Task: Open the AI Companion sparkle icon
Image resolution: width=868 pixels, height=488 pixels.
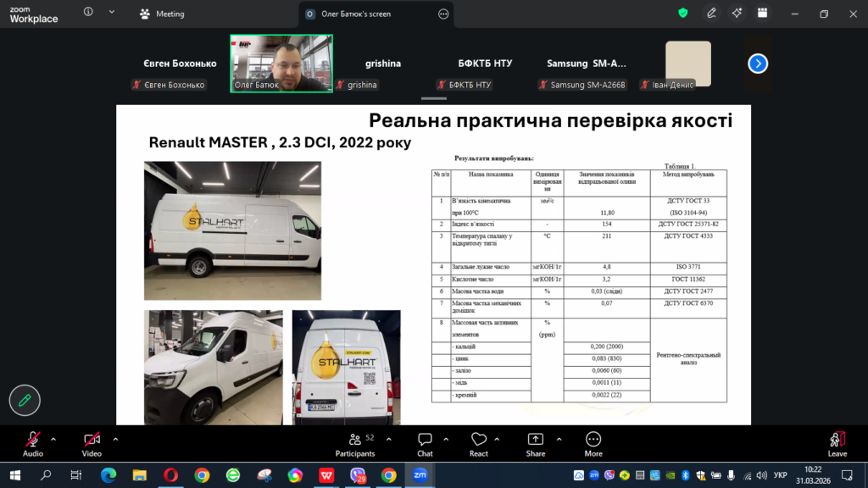Action: tap(737, 14)
